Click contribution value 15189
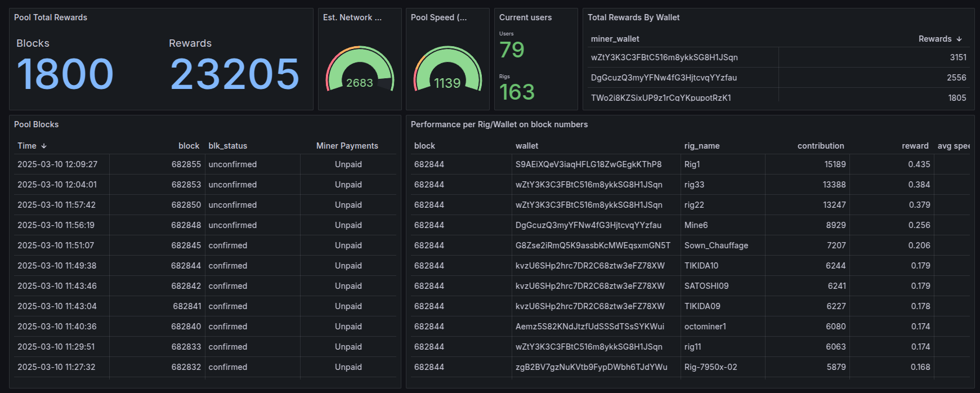 tap(835, 164)
